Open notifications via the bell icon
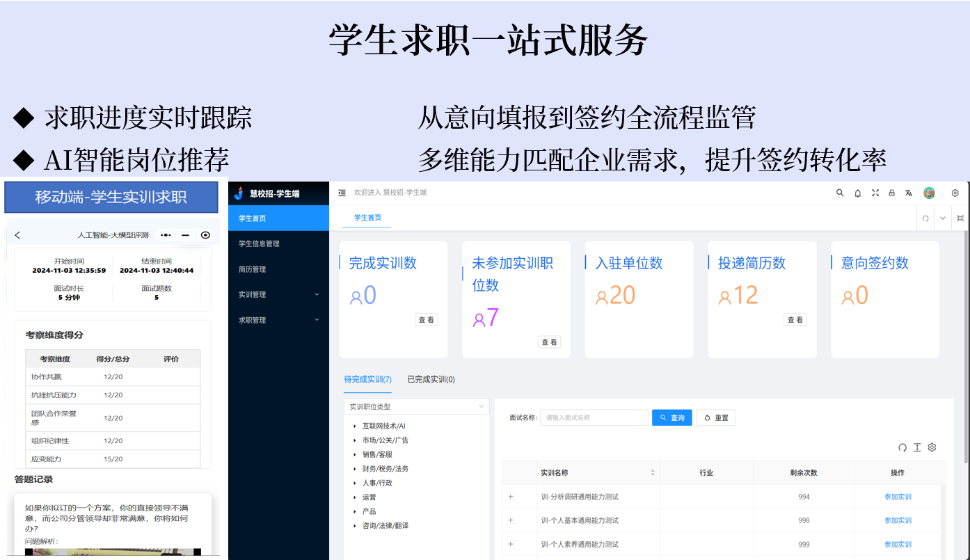The width and height of the screenshot is (970, 560). coord(858,193)
